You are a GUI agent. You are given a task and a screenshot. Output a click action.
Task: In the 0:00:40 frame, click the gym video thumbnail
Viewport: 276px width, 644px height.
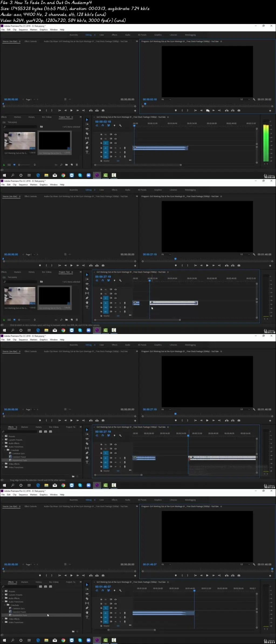(20, 141)
